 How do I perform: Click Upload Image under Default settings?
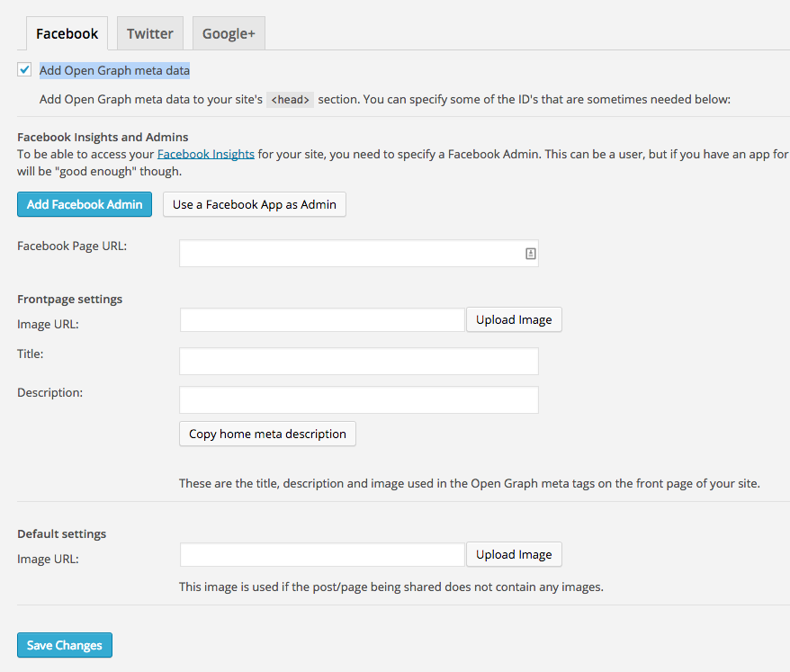(x=514, y=555)
